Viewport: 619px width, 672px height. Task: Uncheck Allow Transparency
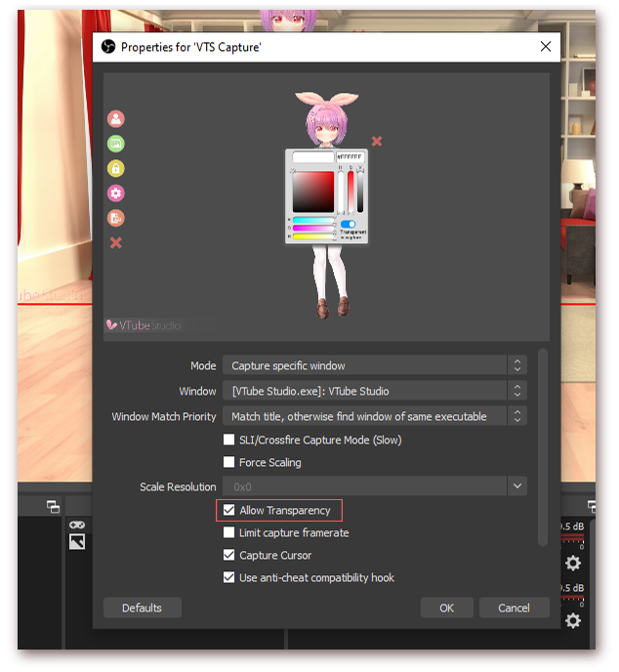point(228,510)
